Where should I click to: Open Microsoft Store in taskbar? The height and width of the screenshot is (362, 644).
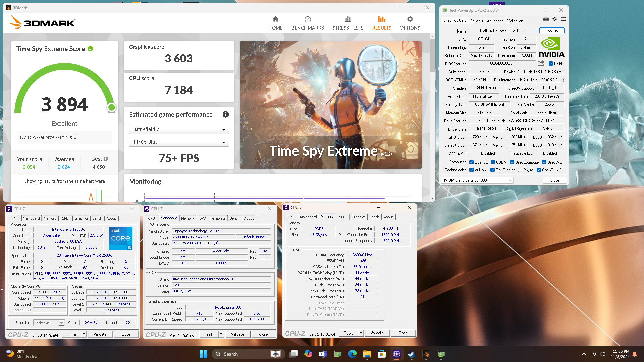tap(382, 354)
